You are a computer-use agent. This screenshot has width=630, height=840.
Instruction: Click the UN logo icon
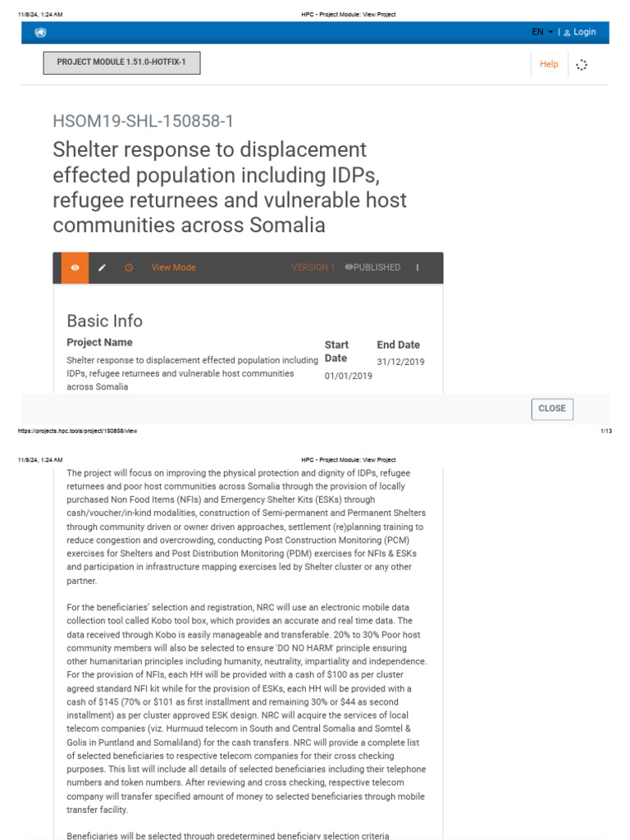click(41, 33)
